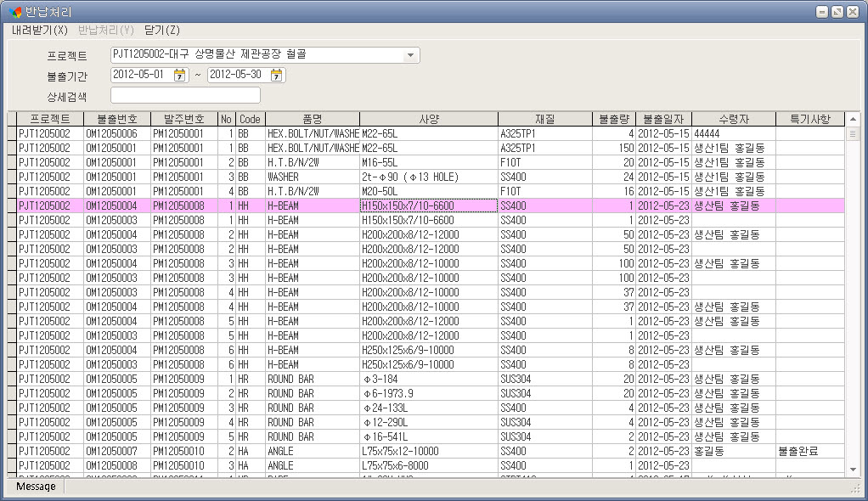Click the 특기사항 column header

click(810, 119)
